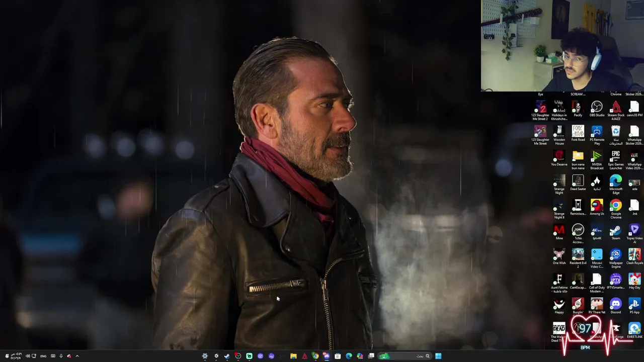Image resolution: width=644 pixels, height=362 pixels.
Task: Show hidden system tray icons chevron
Action: [77, 356]
